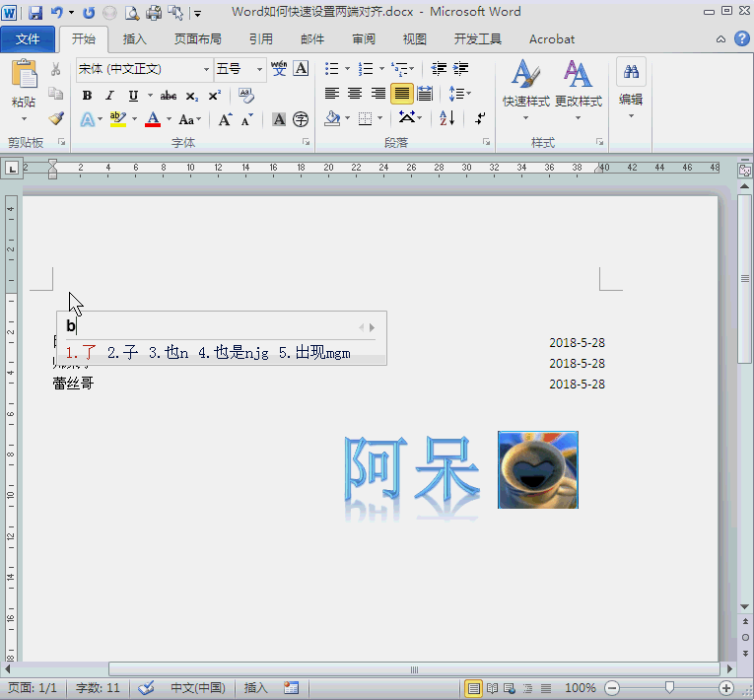
Task: Open the phonetic guide (wén) tool
Action: [279, 68]
